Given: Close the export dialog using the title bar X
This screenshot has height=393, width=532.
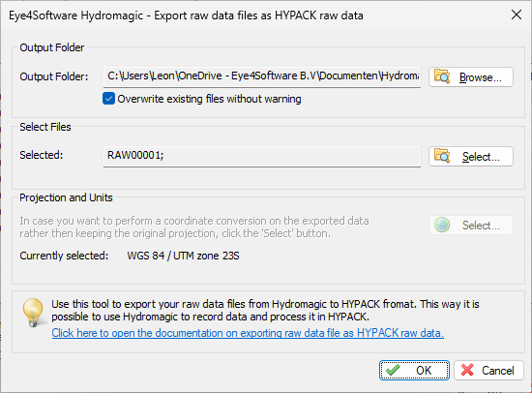Looking at the screenshot, I should 517,15.
